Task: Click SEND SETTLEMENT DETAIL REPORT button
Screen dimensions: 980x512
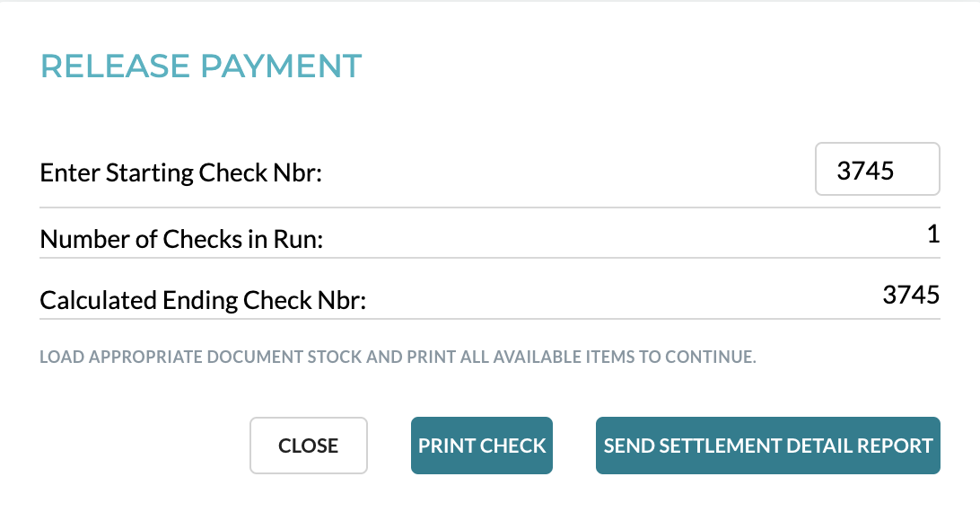Action: click(767, 446)
